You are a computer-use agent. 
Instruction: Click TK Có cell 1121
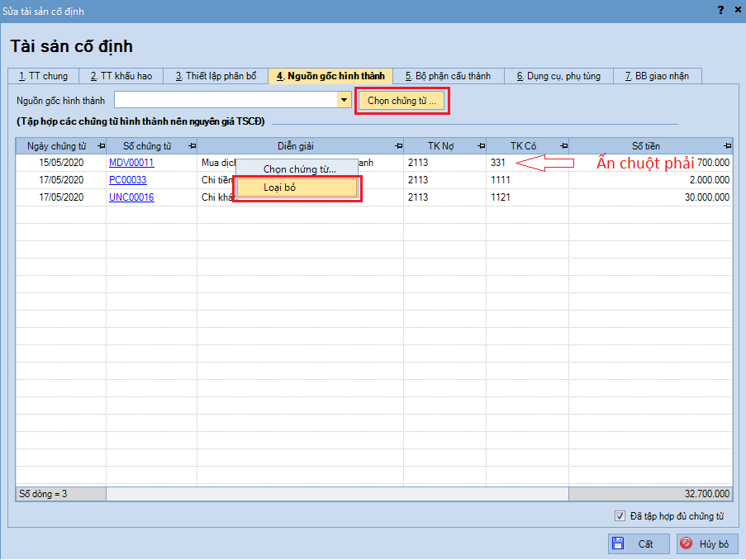(527, 197)
